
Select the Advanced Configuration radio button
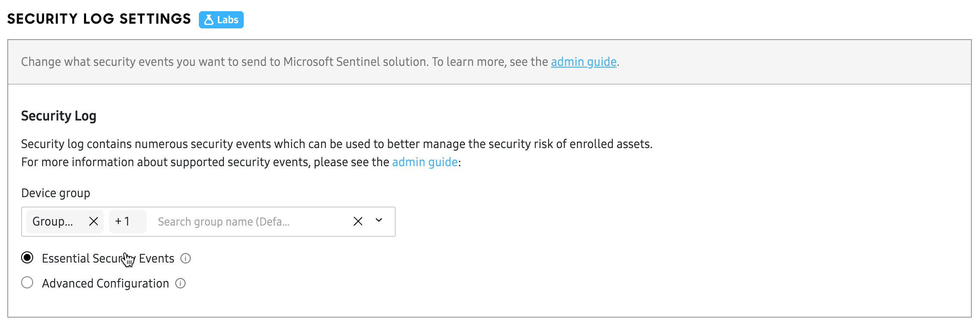[x=27, y=283]
